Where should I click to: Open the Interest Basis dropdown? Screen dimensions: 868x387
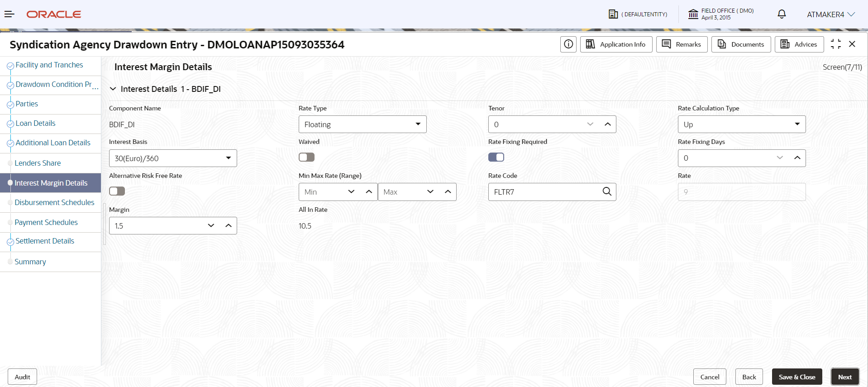point(173,158)
